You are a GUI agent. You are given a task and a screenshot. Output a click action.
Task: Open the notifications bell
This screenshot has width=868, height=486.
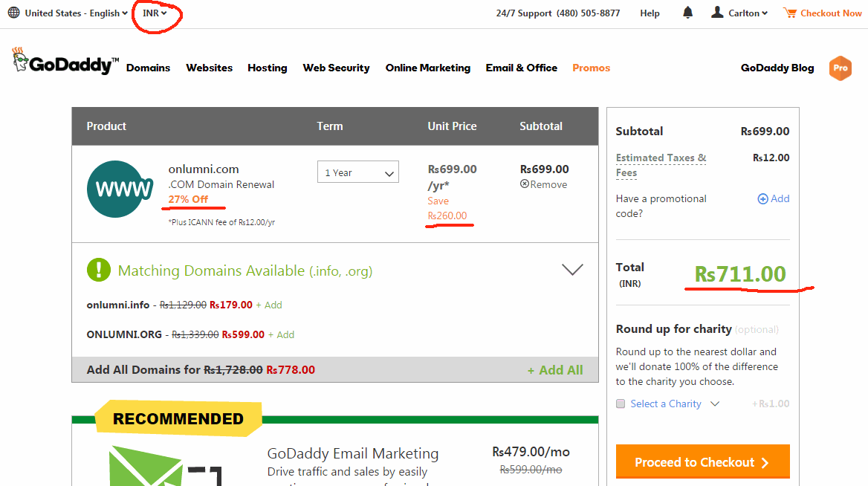coord(687,13)
